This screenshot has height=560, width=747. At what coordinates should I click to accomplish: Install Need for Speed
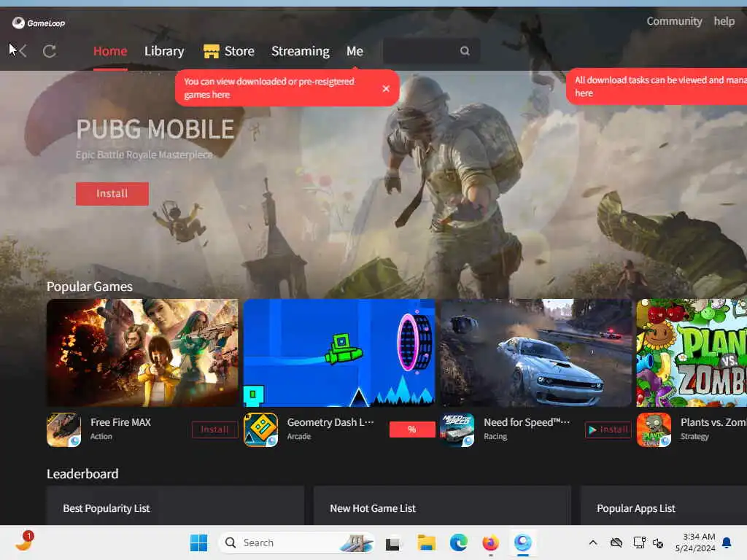(608, 429)
